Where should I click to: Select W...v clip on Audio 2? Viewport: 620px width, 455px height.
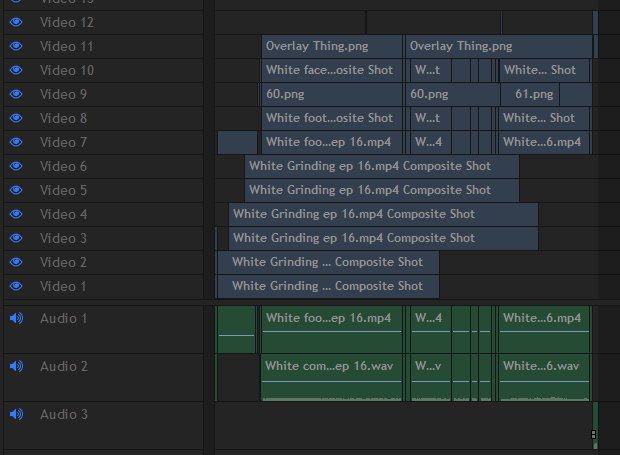click(x=431, y=378)
